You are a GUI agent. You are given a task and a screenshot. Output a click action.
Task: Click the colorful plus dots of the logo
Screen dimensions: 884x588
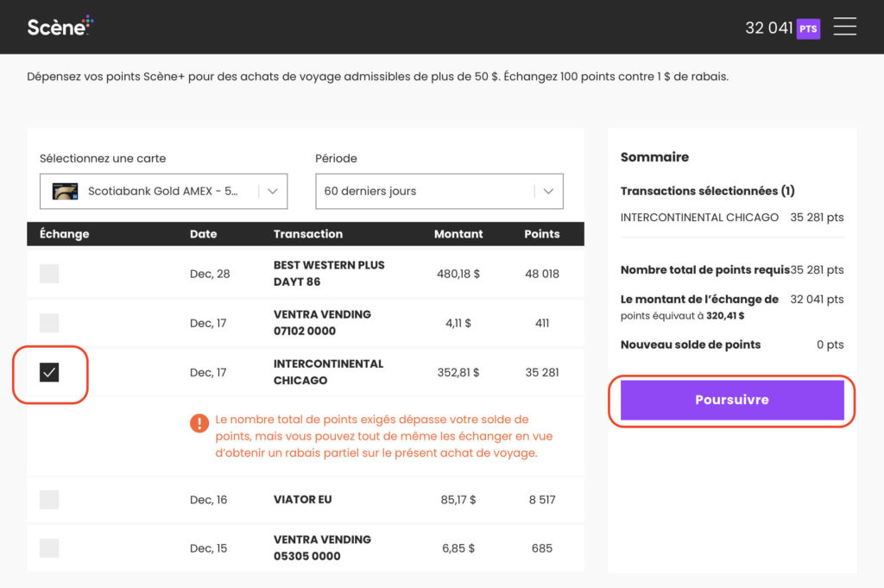(x=86, y=19)
